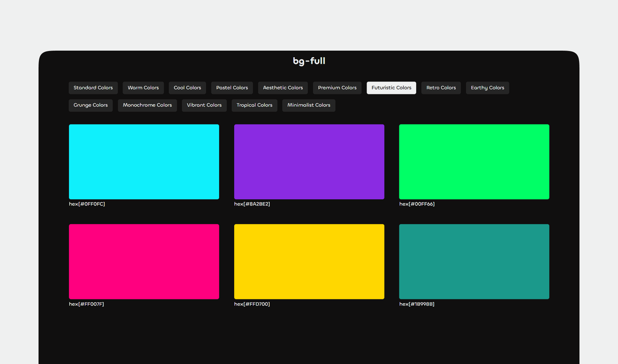Switch to the Standard Colors tab
The width and height of the screenshot is (618, 364).
pos(93,88)
